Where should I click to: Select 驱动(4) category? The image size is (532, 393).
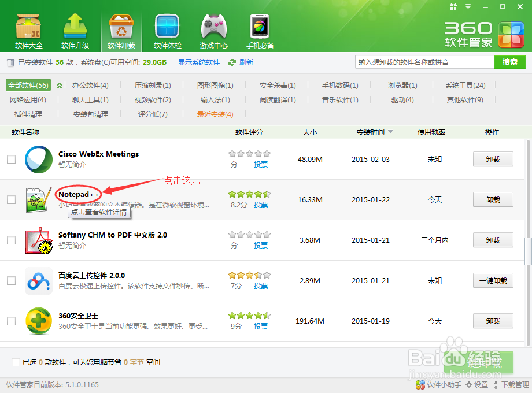click(402, 99)
